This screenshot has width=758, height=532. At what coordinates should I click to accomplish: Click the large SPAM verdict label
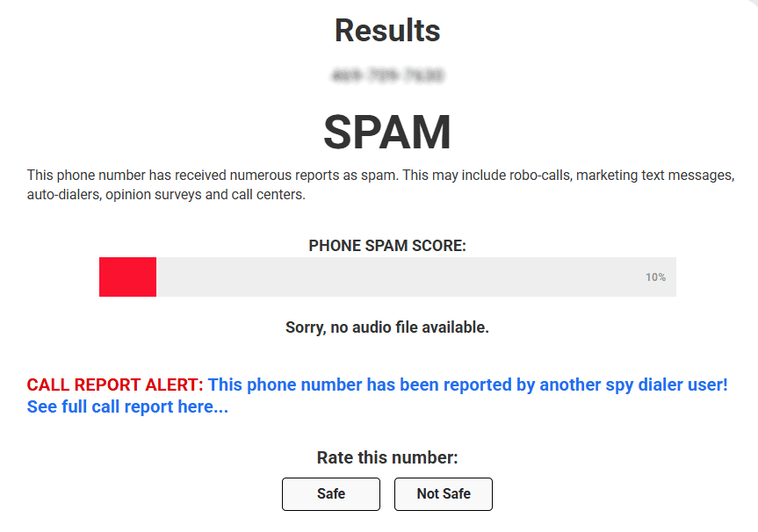pos(386,131)
